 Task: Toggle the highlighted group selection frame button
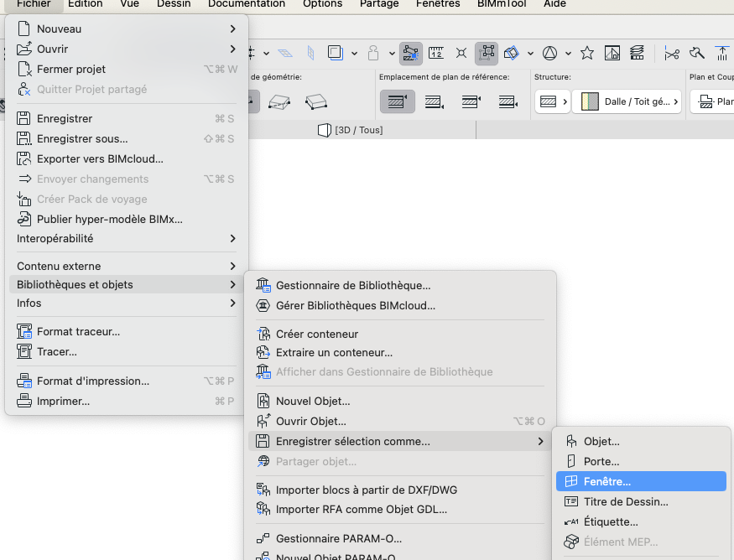[x=487, y=53]
